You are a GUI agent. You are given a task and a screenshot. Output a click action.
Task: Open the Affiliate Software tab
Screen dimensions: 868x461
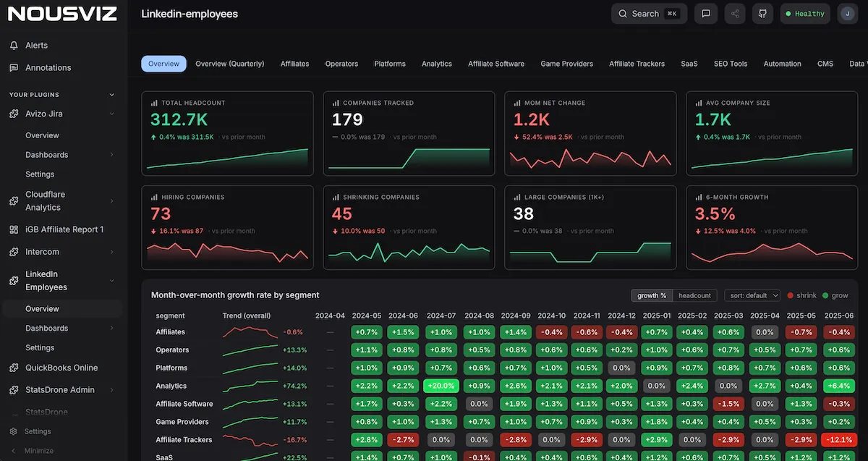[x=496, y=64]
